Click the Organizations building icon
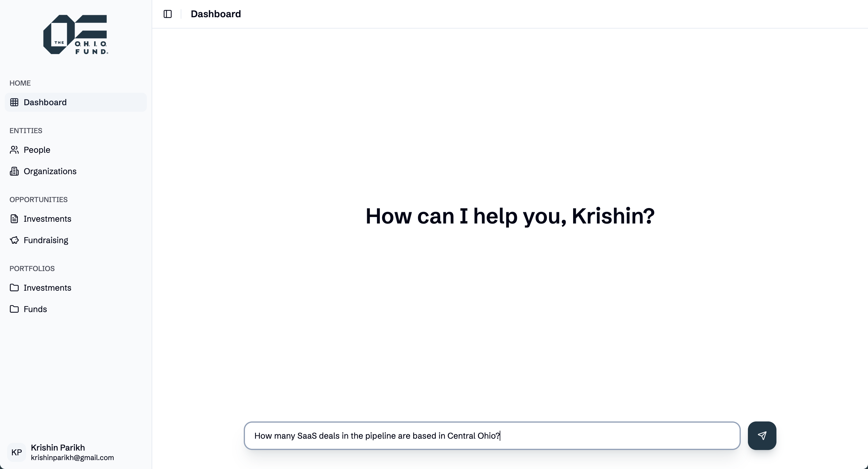 tap(14, 171)
